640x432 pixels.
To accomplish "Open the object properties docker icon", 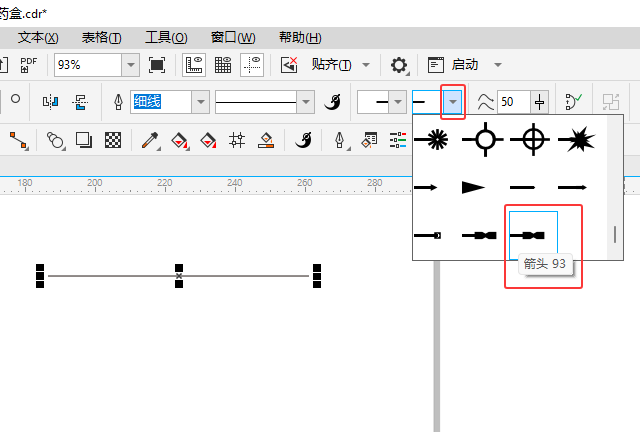I will click(369, 140).
